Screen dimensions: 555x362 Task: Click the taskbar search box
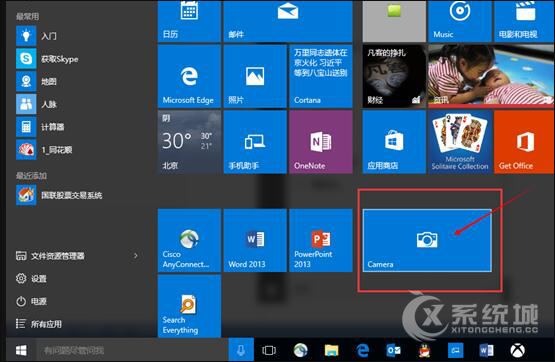(x=132, y=350)
